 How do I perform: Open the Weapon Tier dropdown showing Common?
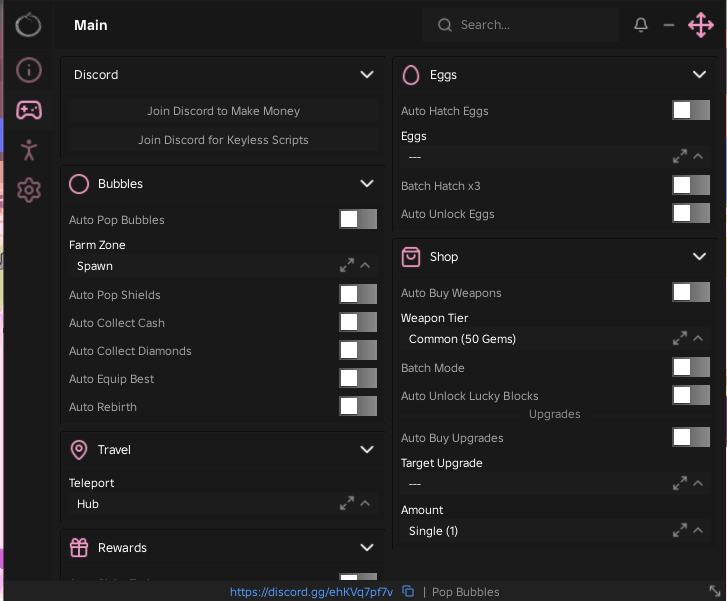pos(555,339)
